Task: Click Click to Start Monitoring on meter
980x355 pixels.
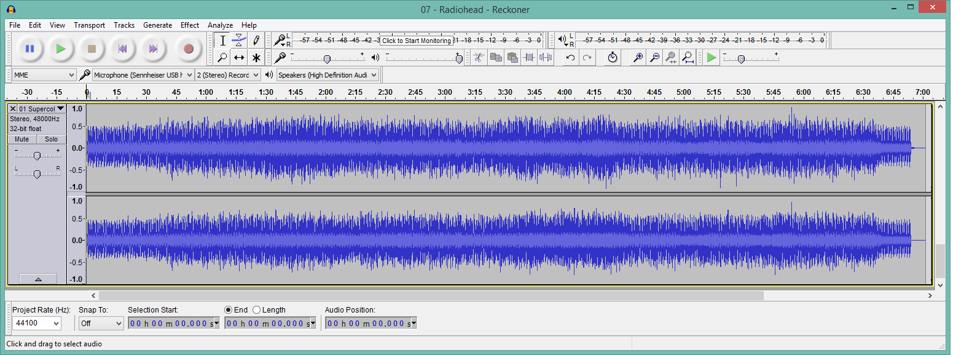Action: (417, 41)
